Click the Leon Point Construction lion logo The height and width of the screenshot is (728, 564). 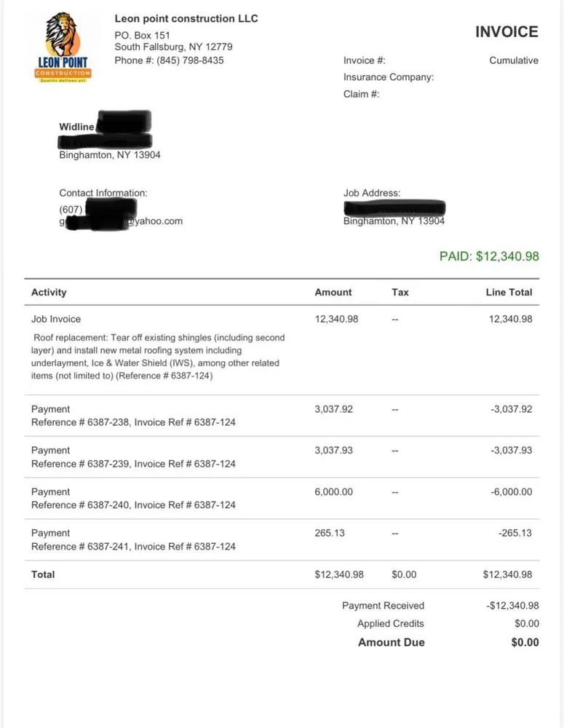[x=63, y=45]
